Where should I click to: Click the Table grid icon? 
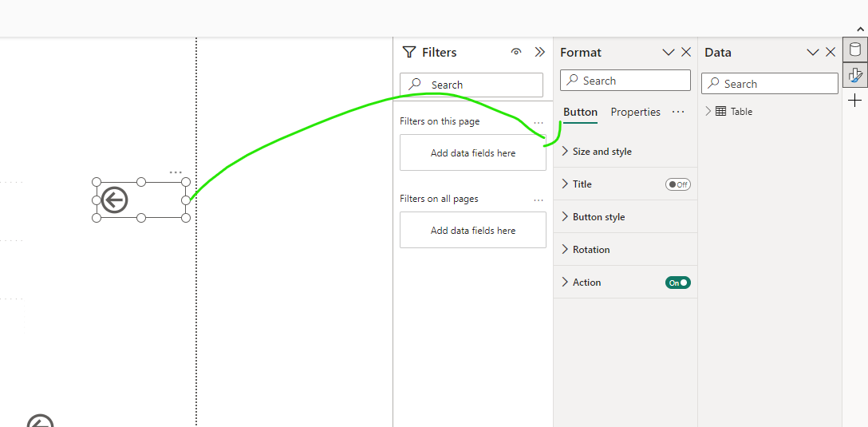720,111
